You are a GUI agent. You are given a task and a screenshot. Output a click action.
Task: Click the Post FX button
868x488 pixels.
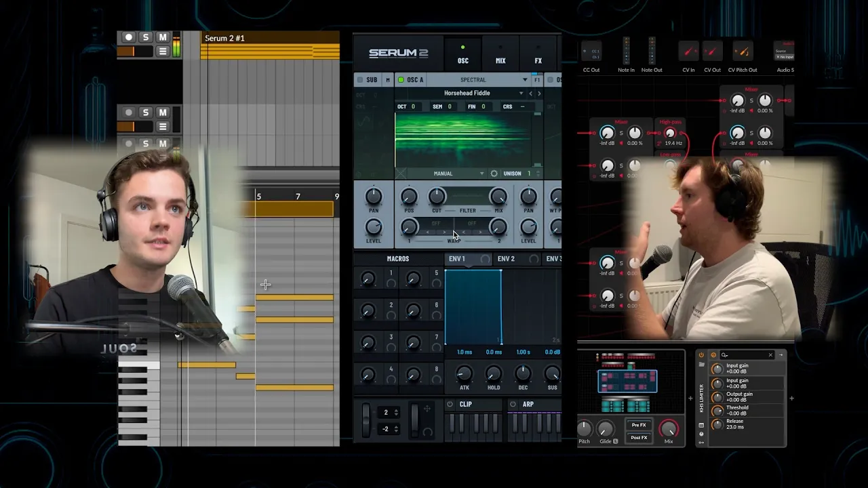coord(639,438)
